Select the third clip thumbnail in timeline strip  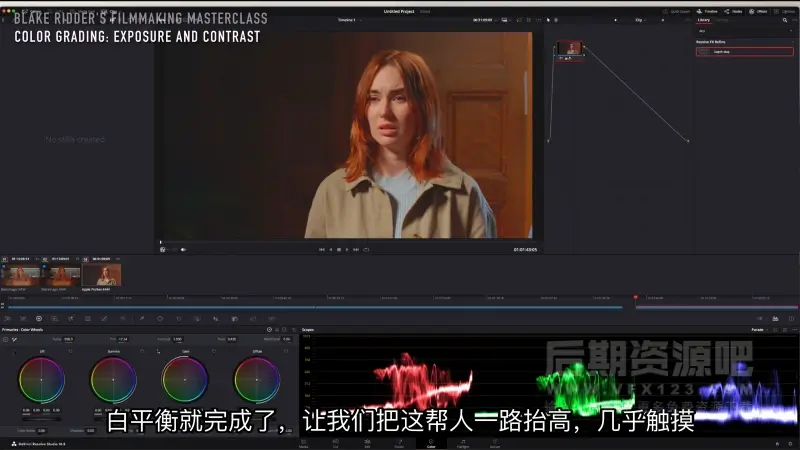coord(101,274)
